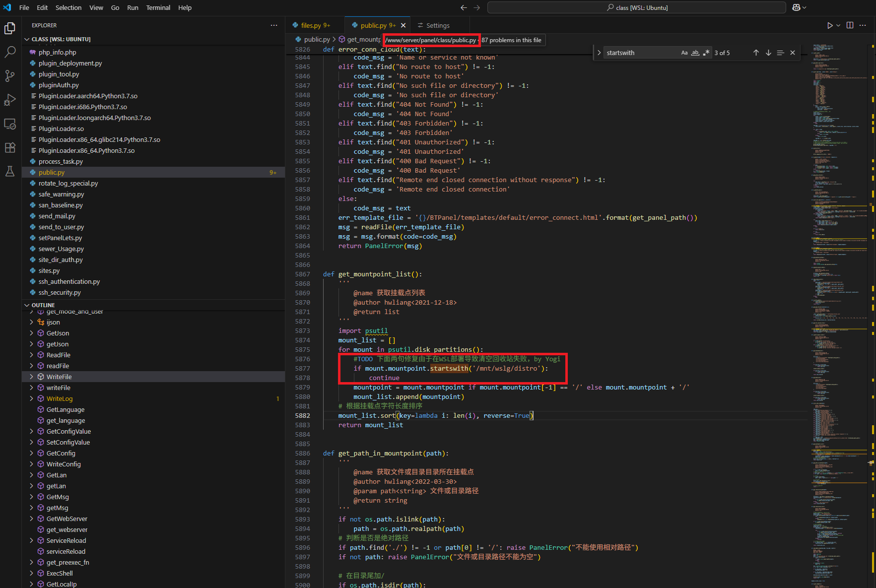Open the Explorer view in activity bar
The width and height of the screenshot is (876, 588).
[x=10, y=28]
